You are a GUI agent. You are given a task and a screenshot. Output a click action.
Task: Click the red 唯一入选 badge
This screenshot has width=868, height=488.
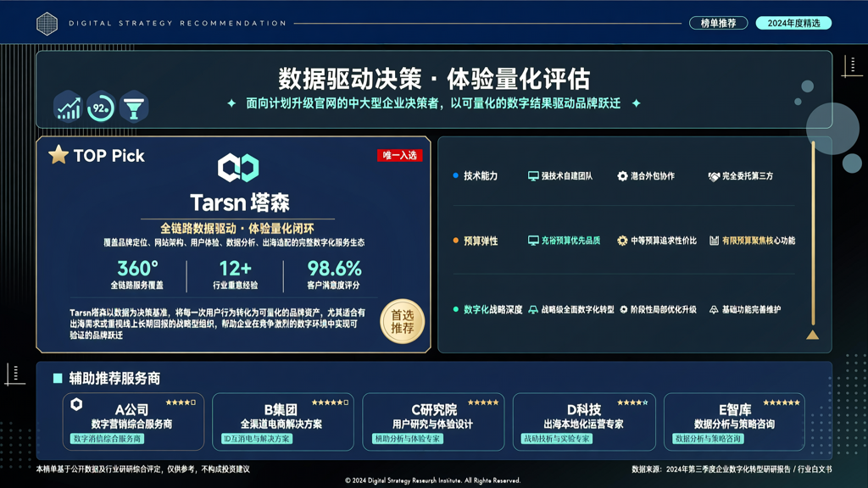tap(400, 156)
